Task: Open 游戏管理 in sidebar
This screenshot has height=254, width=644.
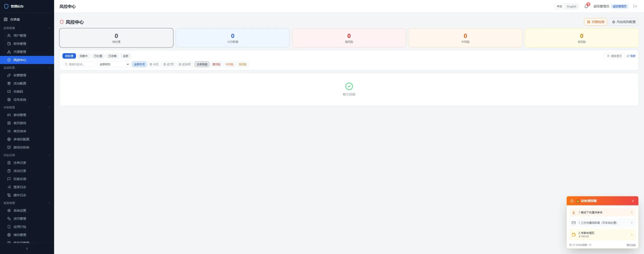Action: (x=27, y=115)
